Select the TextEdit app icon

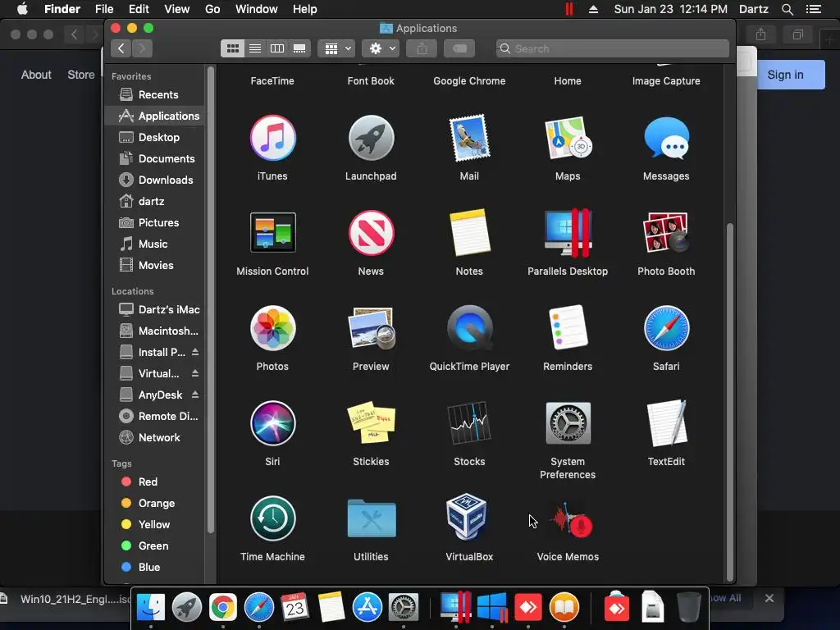[666, 423]
